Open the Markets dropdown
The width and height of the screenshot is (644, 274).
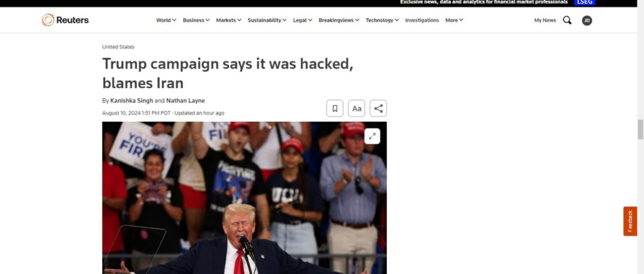point(229,20)
